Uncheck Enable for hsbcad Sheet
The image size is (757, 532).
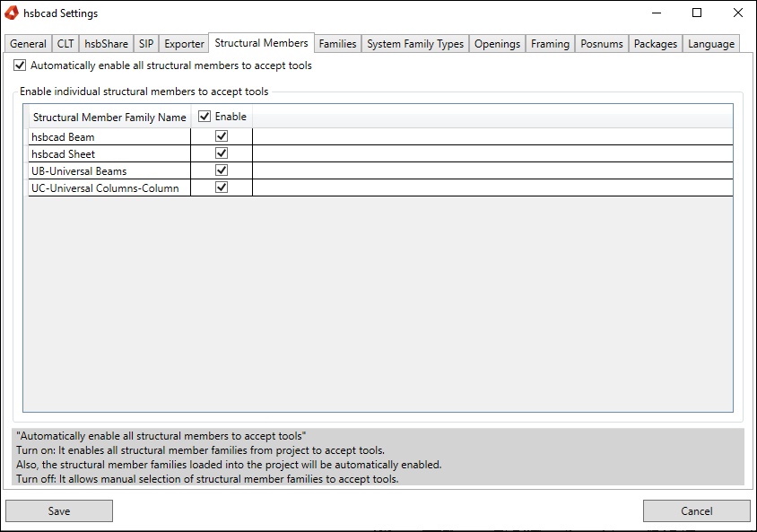(222, 153)
